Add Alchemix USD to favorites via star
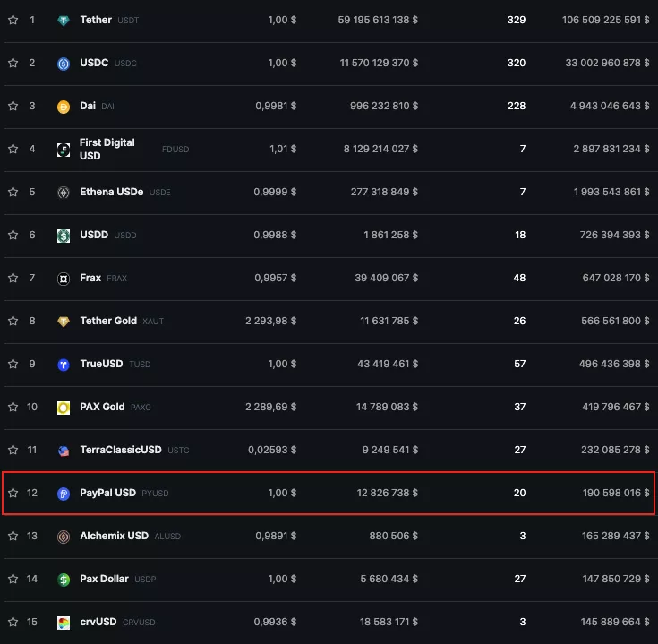 pos(13,536)
